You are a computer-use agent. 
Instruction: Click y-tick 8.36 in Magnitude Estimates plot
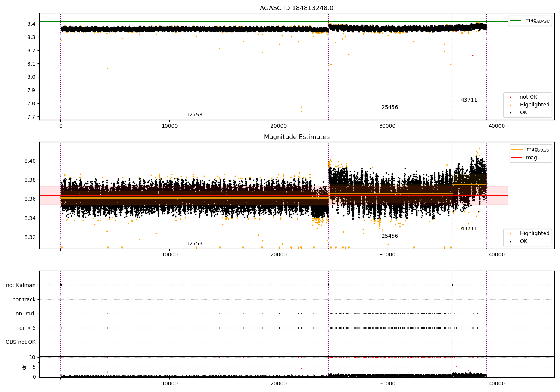pyautogui.click(x=30, y=199)
